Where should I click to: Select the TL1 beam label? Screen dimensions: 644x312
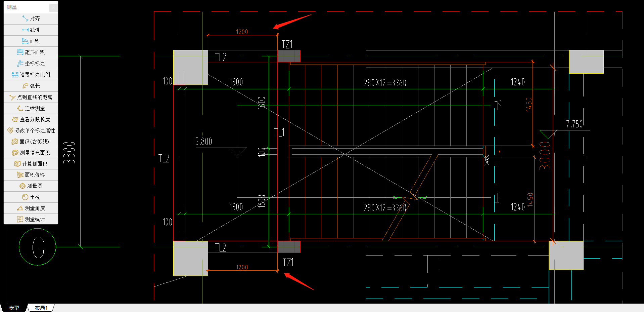(279, 132)
